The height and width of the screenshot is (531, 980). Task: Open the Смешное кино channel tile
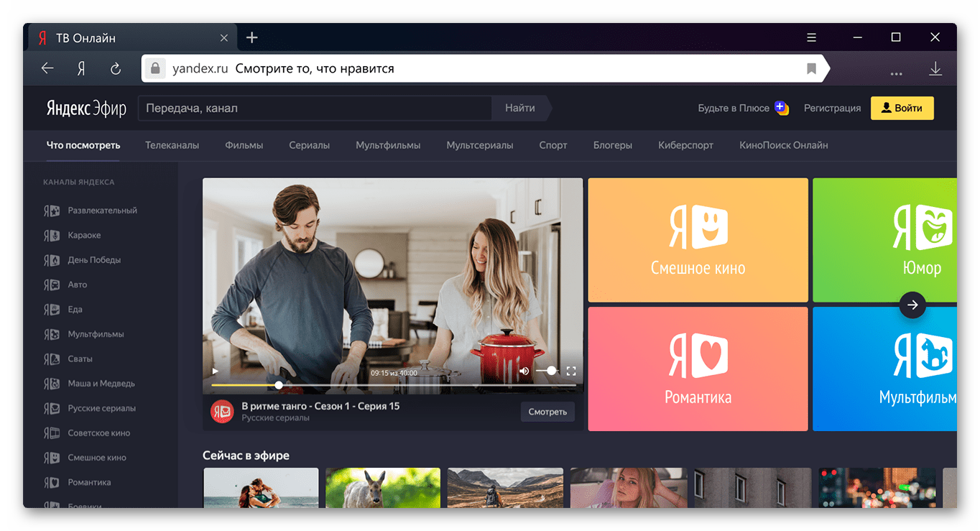[x=698, y=240]
